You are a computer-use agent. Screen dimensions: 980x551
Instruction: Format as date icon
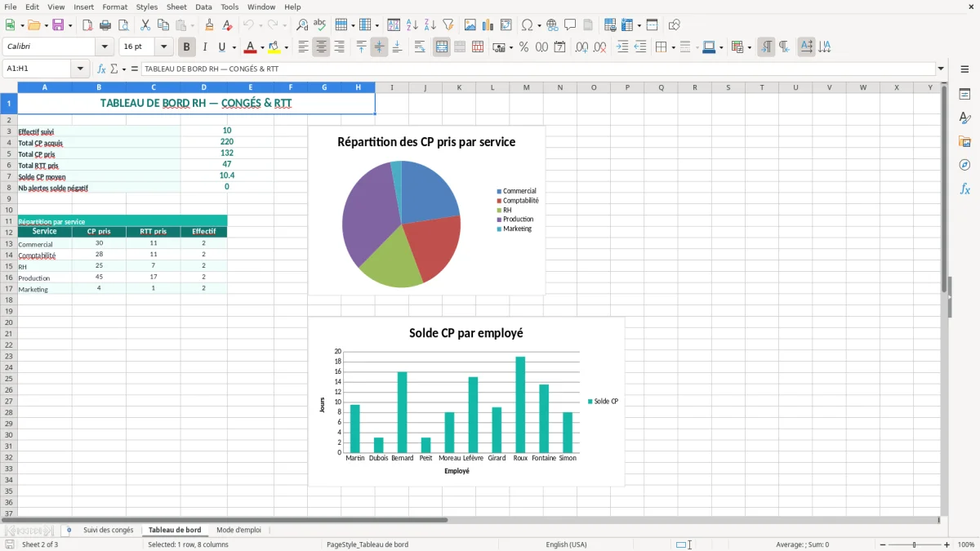[559, 47]
